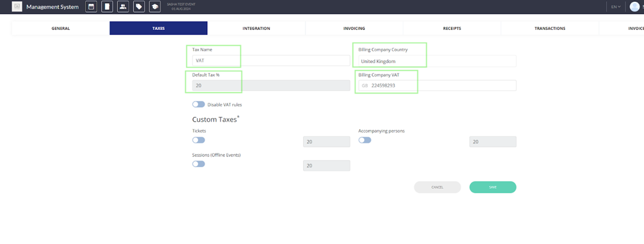Click the Tax Name input field
The image size is (644, 244).
tap(271, 61)
